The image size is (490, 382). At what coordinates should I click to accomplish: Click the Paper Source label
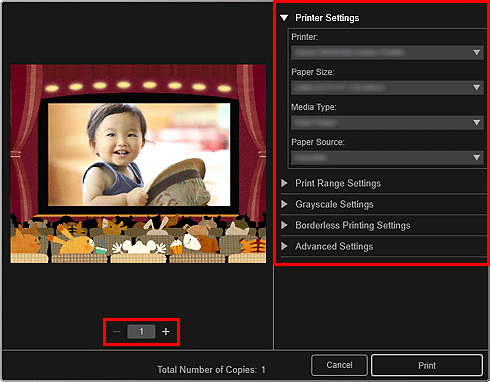point(318,142)
